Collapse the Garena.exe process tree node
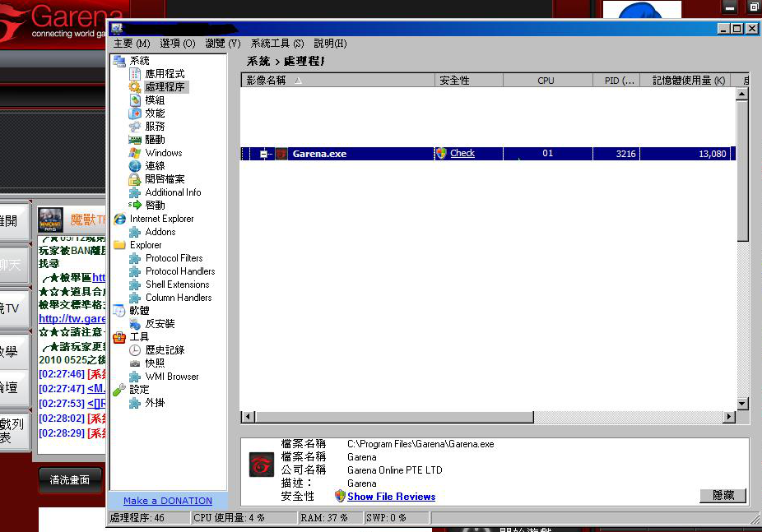The height and width of the screenshot is (532, 762). point(263,154)
